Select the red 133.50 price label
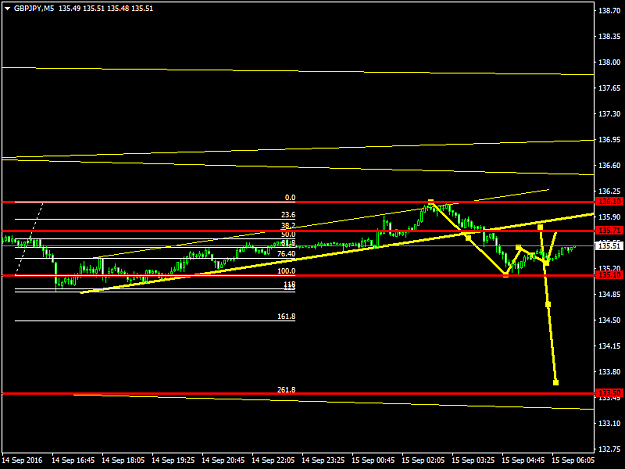The height and width of the screenshot is (469, 625). (x=610, y=393)
